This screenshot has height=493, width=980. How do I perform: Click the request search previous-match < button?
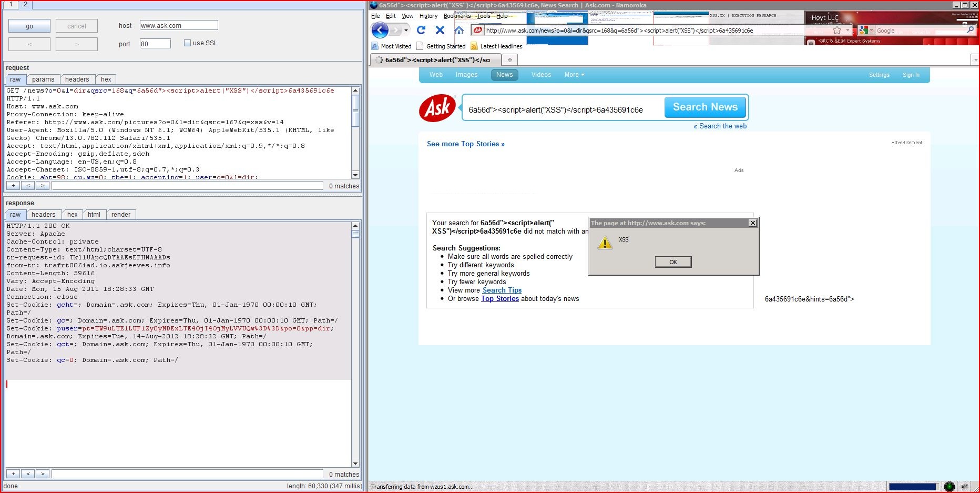(x=28, y=186)
